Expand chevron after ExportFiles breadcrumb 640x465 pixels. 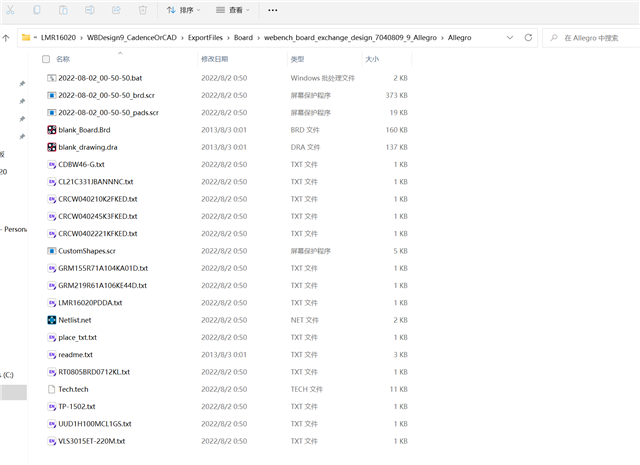click(x=229, y=38)
